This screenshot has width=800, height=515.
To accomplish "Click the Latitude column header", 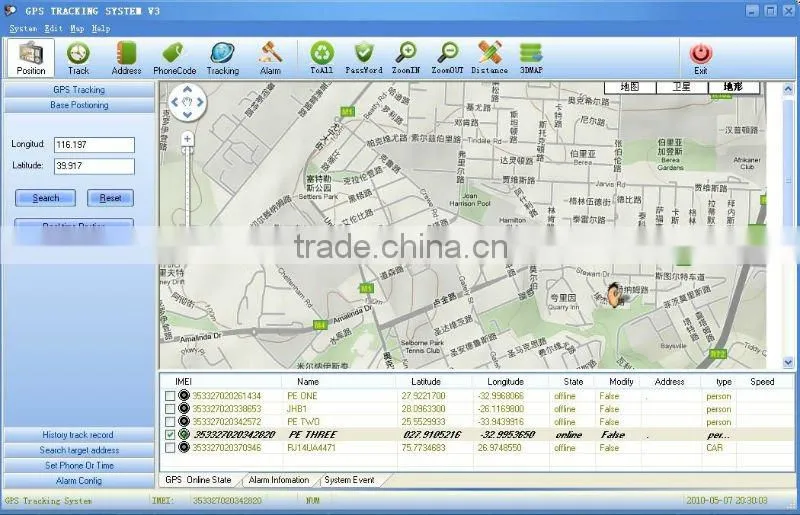I will pos(426,381).
